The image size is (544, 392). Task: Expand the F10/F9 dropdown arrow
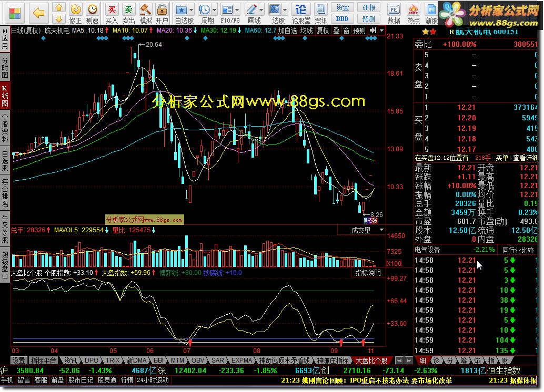[x=237, y=9]
